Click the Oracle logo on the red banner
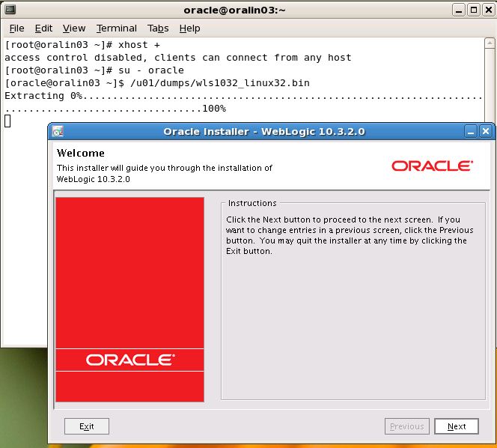Image resolution: width=497 pixels, height=448 pixels. point(130,360)
